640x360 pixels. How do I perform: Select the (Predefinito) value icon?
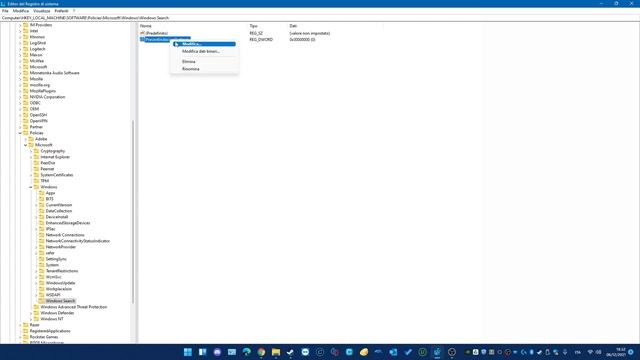coord(142,33)
